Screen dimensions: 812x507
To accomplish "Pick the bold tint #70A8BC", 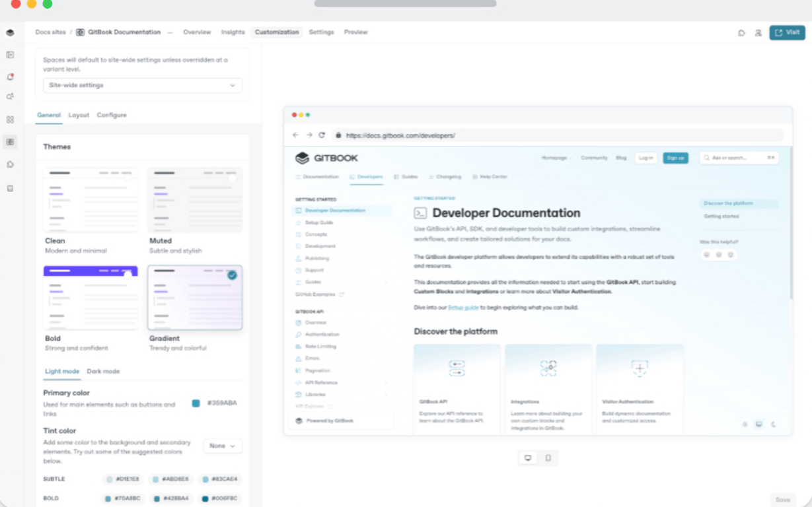I will click(x=122, y=498).
